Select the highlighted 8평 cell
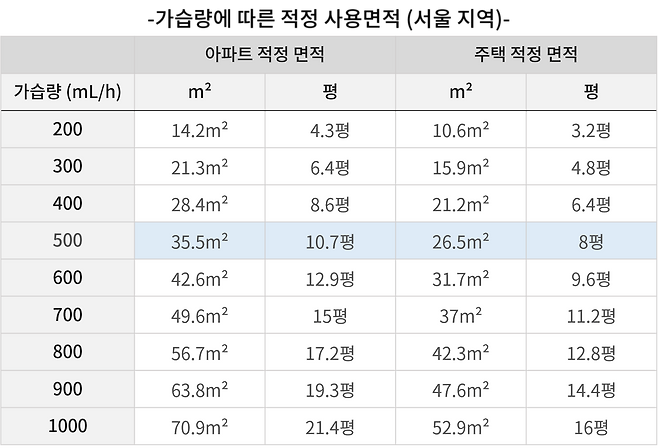This screenshot has width=658, height=448. point(591,241)
